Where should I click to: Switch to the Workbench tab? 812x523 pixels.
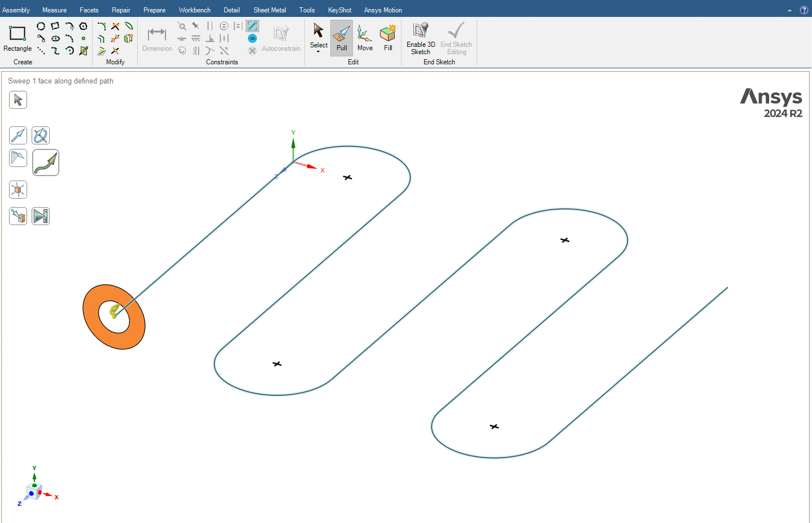pos(194,10)
